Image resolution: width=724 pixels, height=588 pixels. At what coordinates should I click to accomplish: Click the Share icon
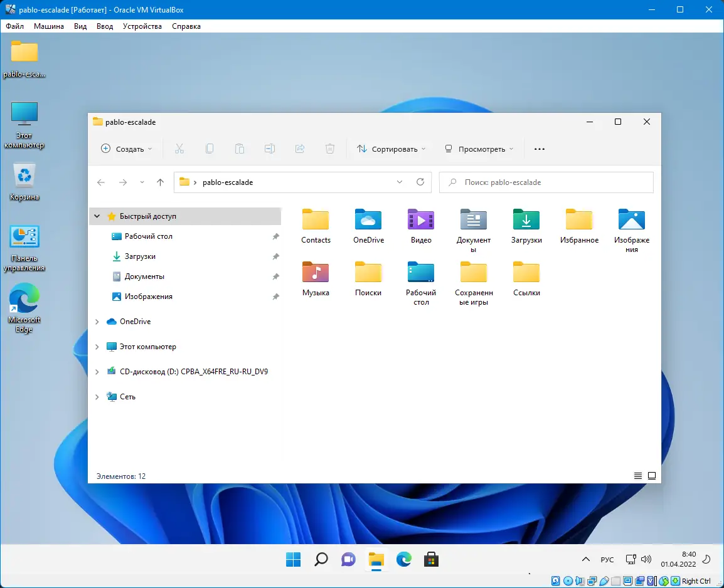click(x=300, y=149)
